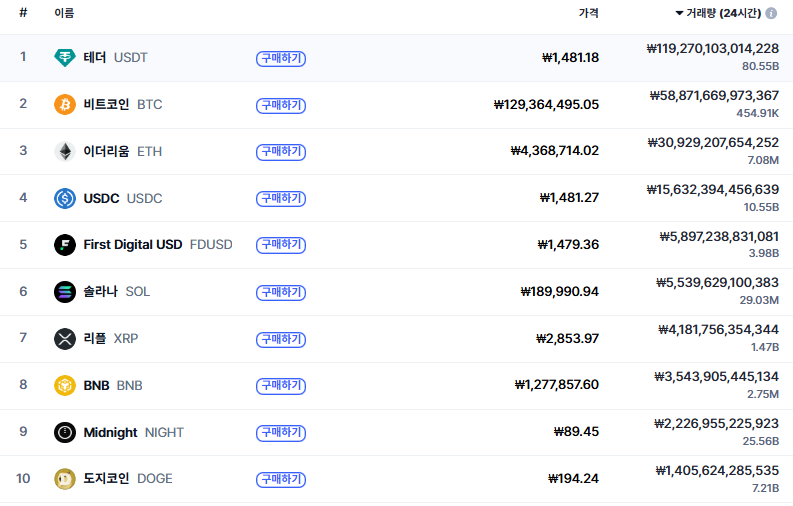Viewport: 793px width, 506px height.
Task: Click the Tether USDT coin icon
Action: pyautogui.click(x=65, y=58)
